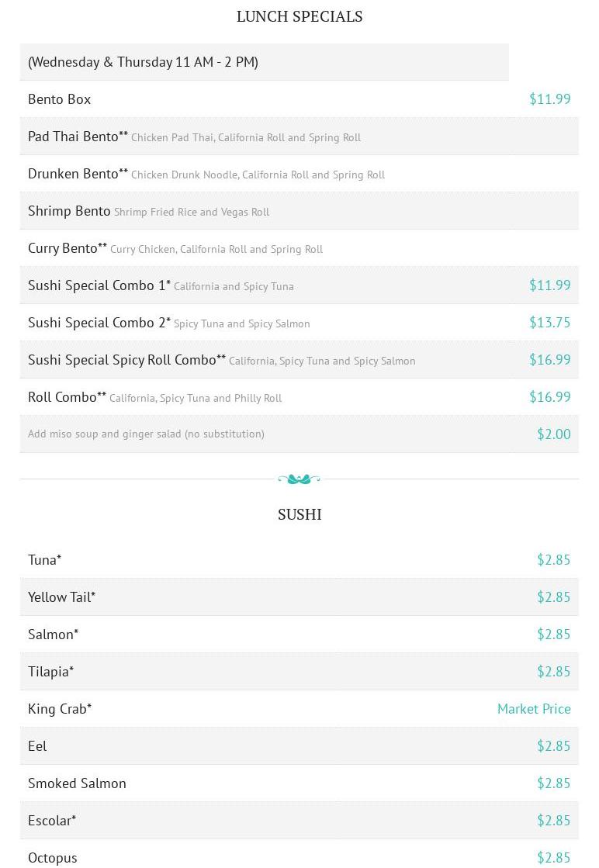The height and width of the screenshot is (868, 599).
Task: Click the Wednesday & Thursday hours note
Action: (x=143, y=62)
